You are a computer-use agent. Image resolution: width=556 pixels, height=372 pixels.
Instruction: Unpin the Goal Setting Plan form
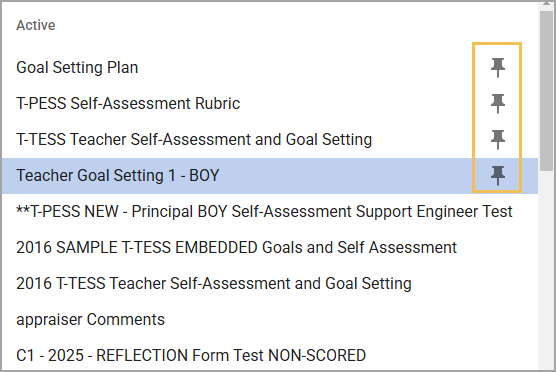pyautogui.click(x=497, y=67)
